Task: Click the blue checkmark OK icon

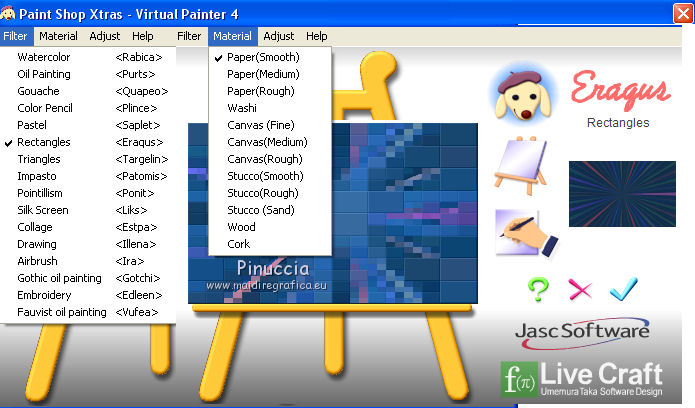Action: 624,289
